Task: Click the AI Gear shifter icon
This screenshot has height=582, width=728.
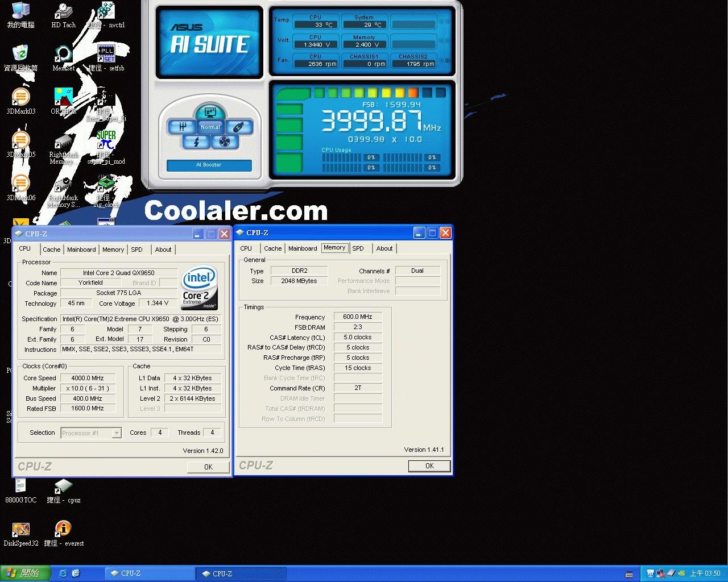Action: tap(183, 127)
